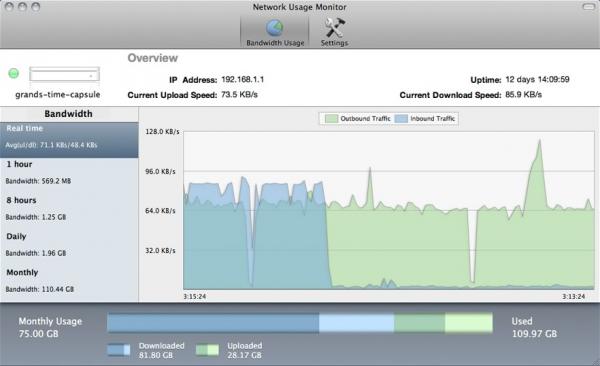Image resolution: width=600 pixels, height=366 pixels.
Task: Toggle the Inbound Traffic legend swatch
Action: (401, 119)
